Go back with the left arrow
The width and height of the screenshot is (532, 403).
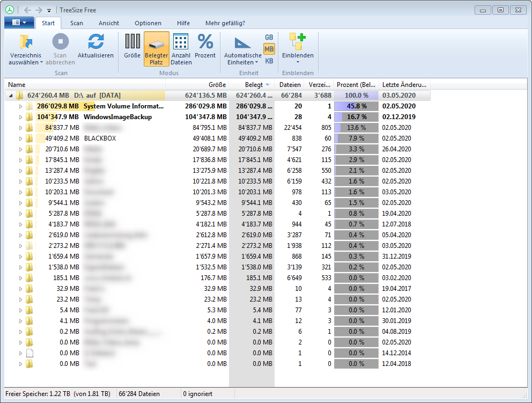(27, 10)
